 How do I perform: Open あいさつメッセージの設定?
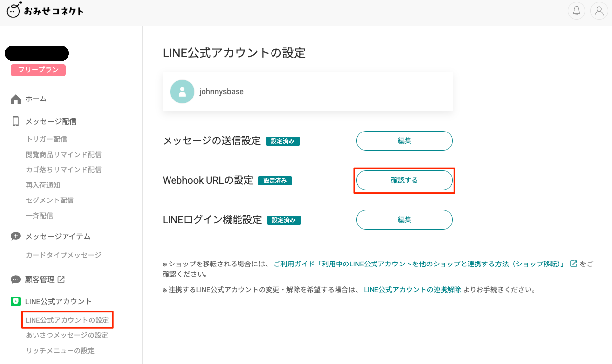[67, 335]
